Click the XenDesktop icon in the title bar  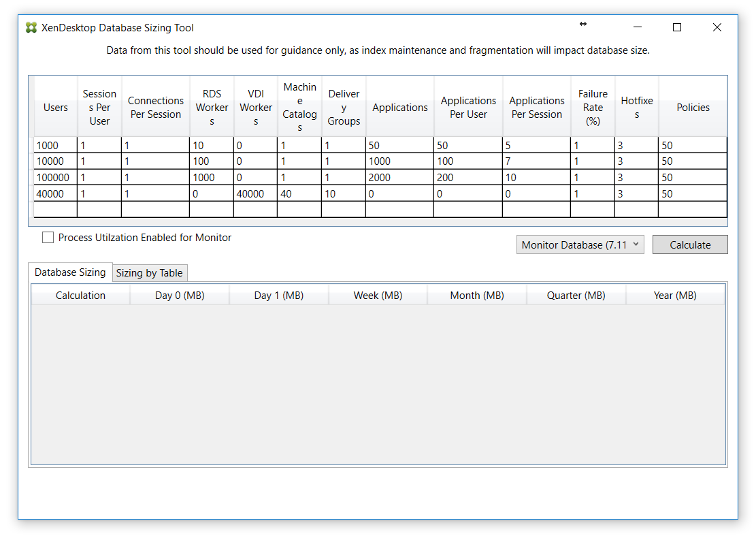pos(30,27)
